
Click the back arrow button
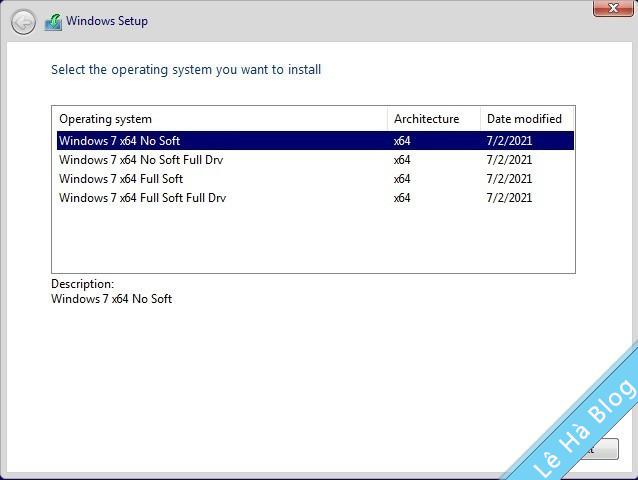(x=23, y=22)
